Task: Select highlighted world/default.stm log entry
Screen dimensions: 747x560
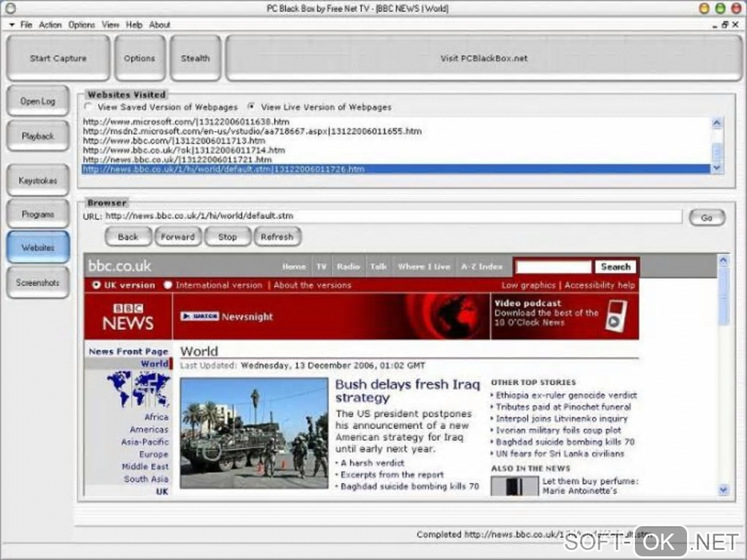Action: (x=396, y=169)
